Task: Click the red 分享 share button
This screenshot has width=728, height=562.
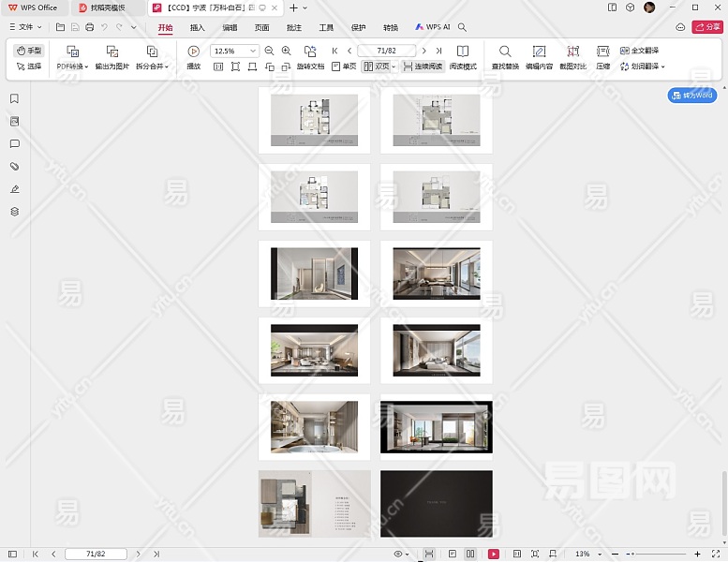Action: tap(707, 27)
